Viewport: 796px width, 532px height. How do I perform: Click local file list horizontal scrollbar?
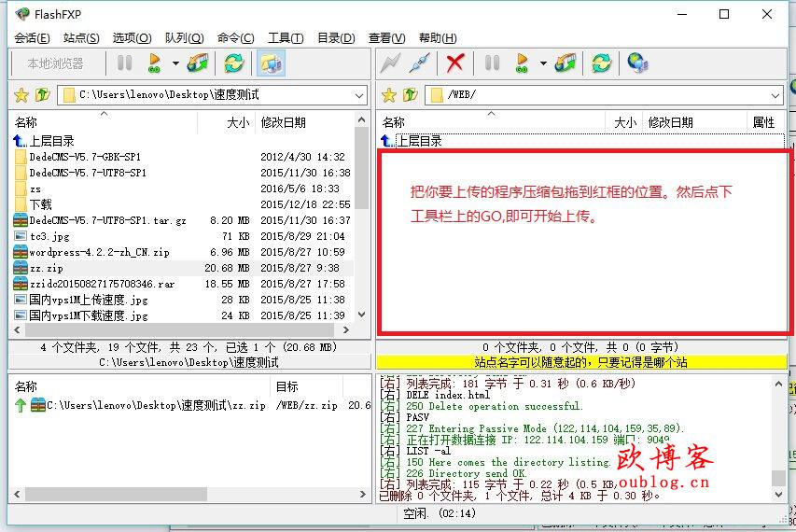pos(180,330)
